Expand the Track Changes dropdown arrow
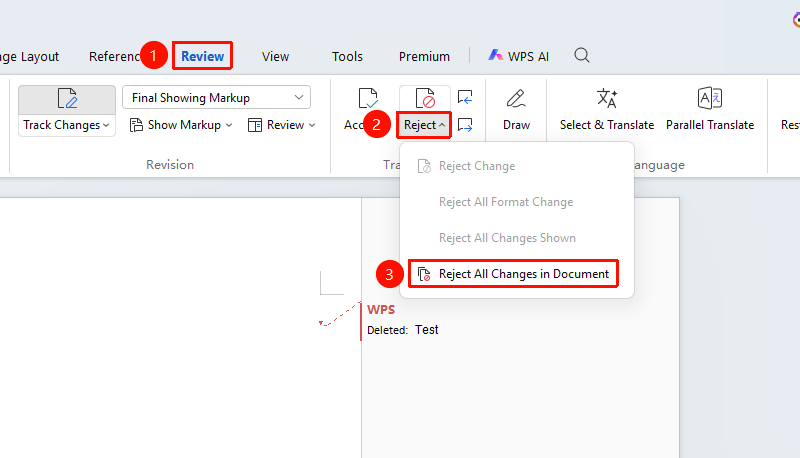 106,125
